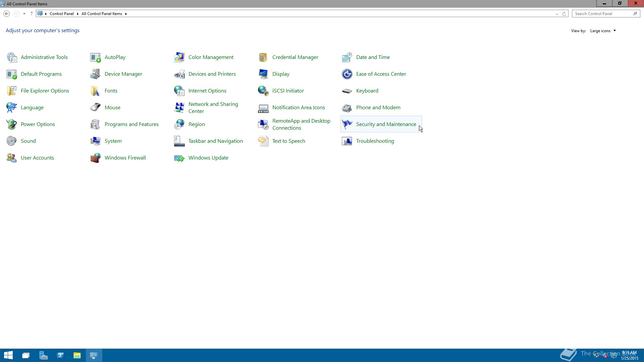Viewport: 644px width, 362px height.
Task: Open the Display icon
Action: [x=263, y=74]
